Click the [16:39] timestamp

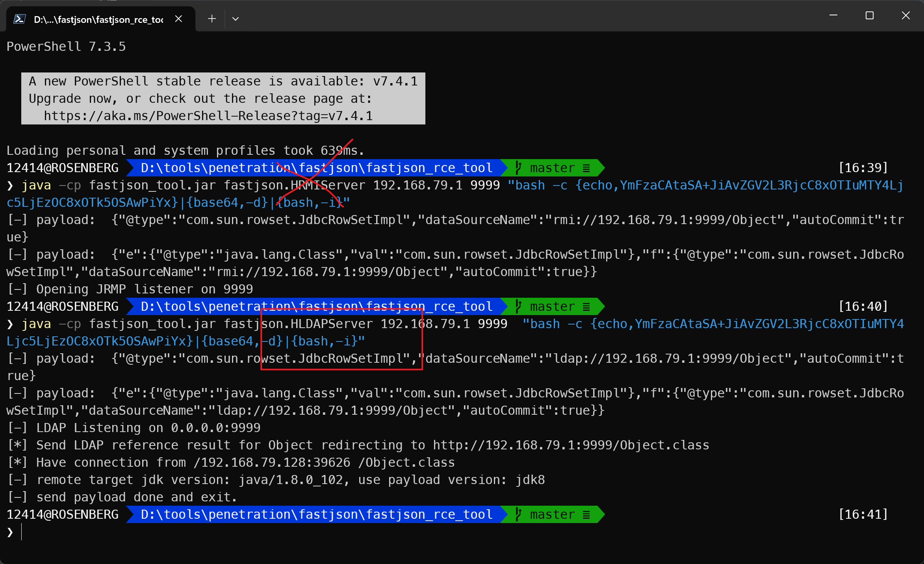point(863,168)
